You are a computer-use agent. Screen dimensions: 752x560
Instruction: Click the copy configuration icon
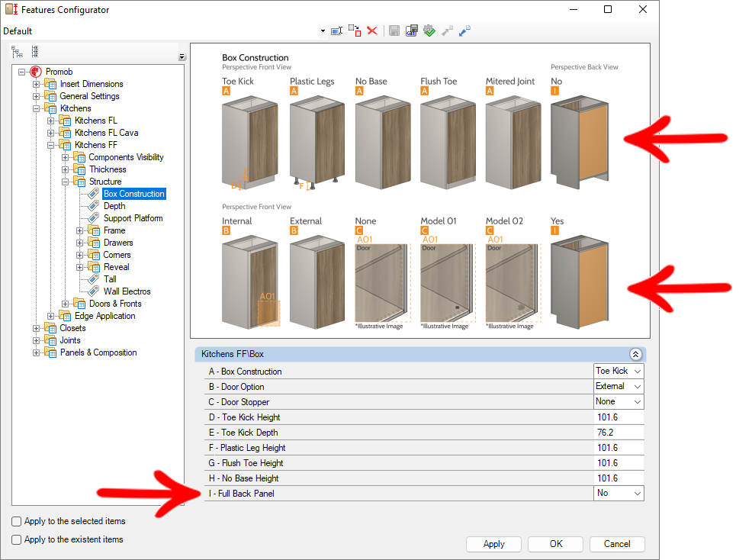point(355,31)
